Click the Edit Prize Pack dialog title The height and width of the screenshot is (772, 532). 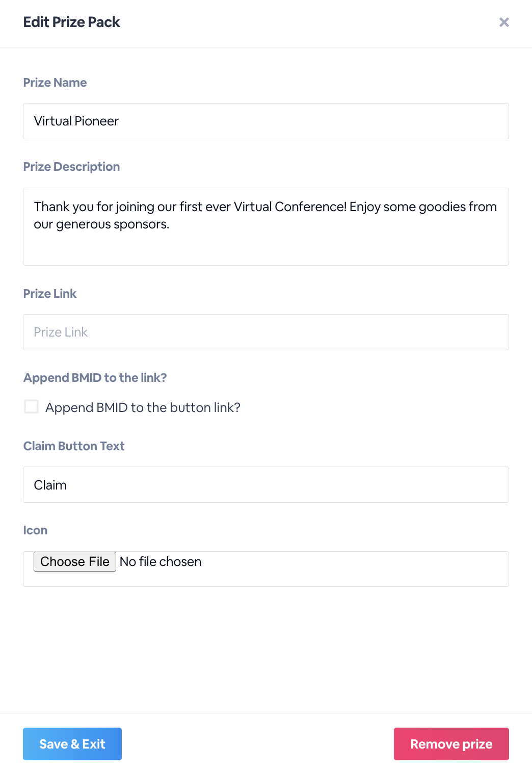(72, 22)
